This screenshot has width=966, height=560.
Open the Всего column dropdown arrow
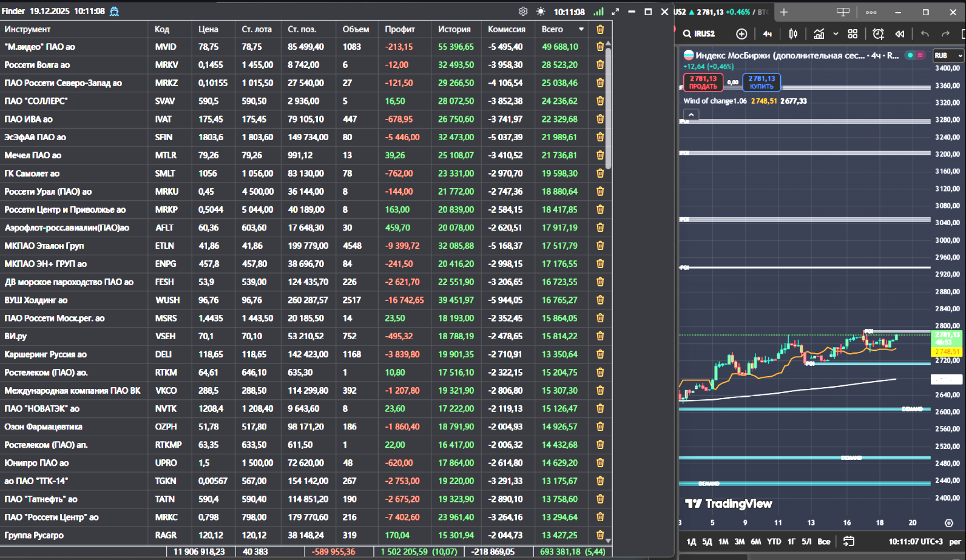point(581,29)
